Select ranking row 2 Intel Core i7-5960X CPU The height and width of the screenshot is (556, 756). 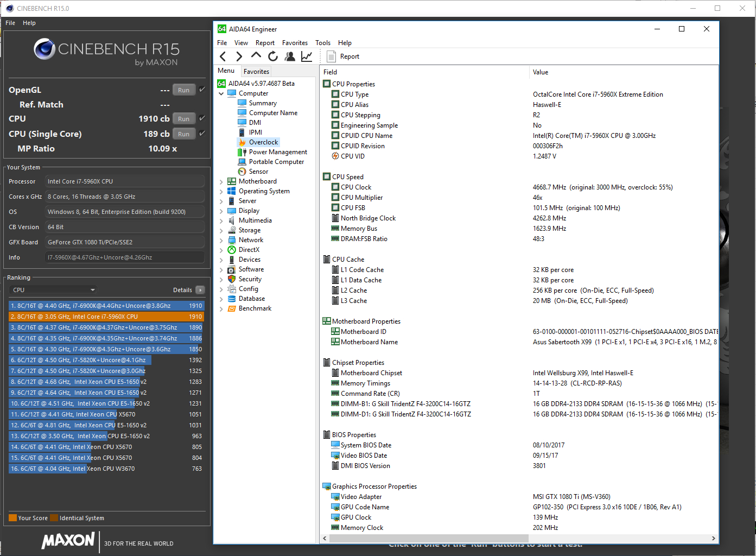106,317
